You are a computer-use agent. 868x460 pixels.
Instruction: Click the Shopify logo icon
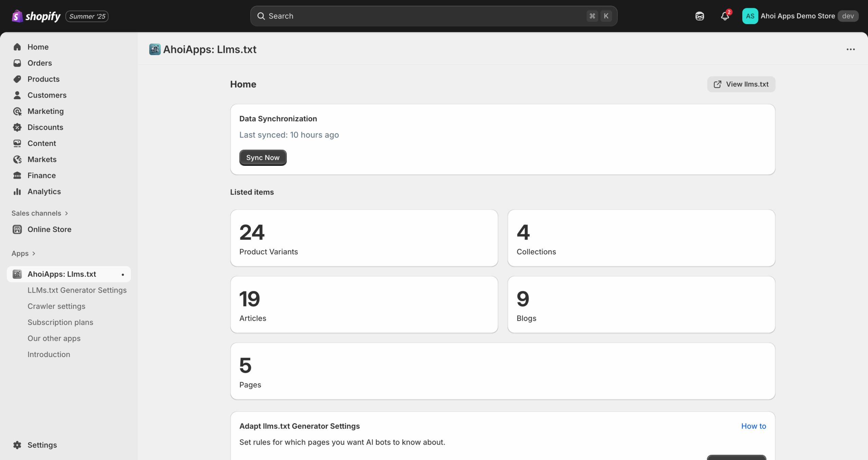17,16
